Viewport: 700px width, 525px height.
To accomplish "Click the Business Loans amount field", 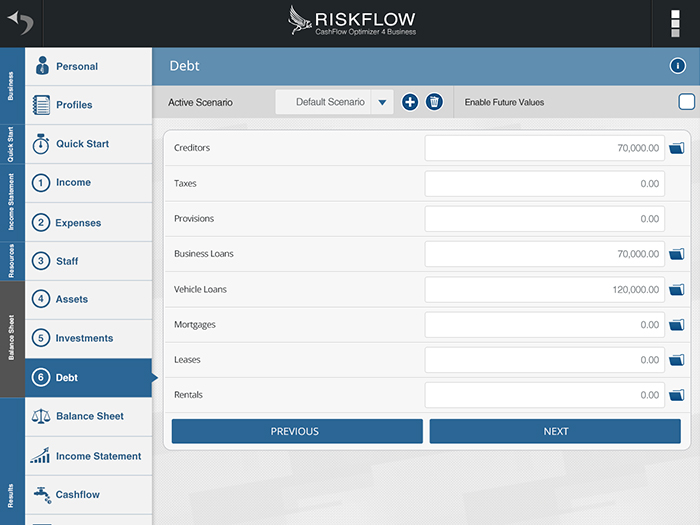I will (x=544, y=254).
